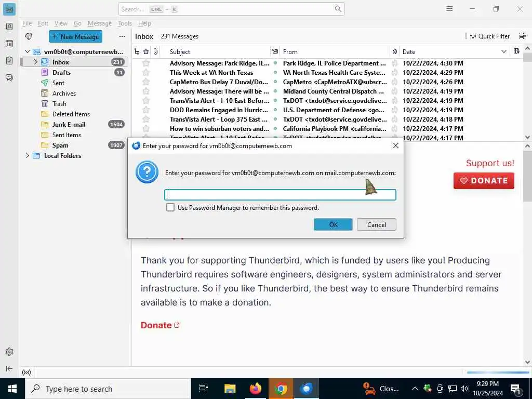
Task: Star This Week at VA North Texas
Action: coord(146,72)
